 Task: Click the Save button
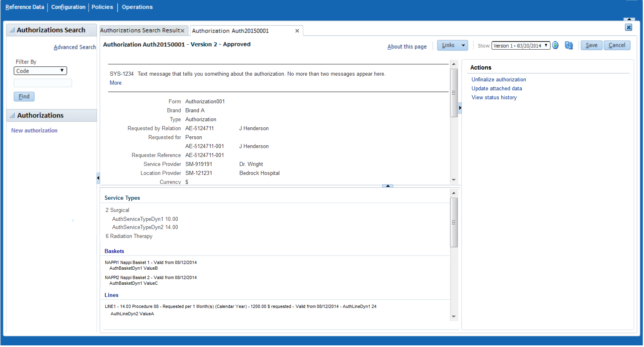(x=591, y=45)
